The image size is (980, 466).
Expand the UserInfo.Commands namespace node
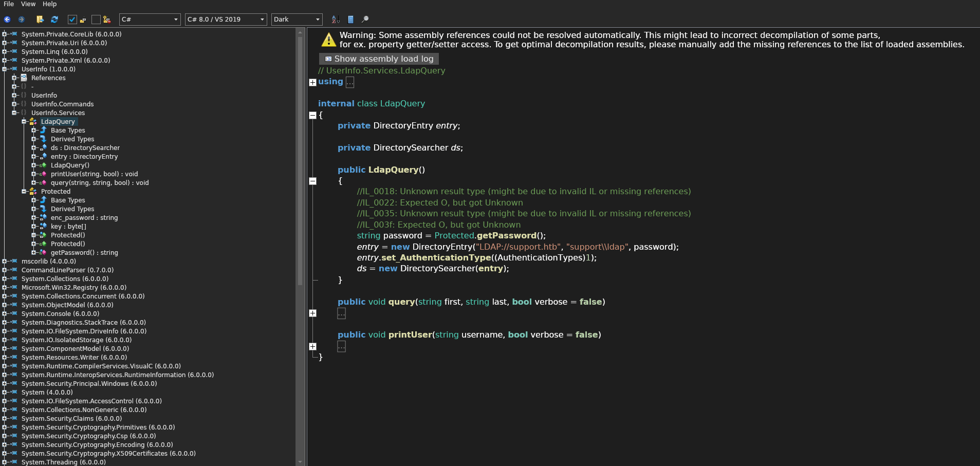[14, 104]
